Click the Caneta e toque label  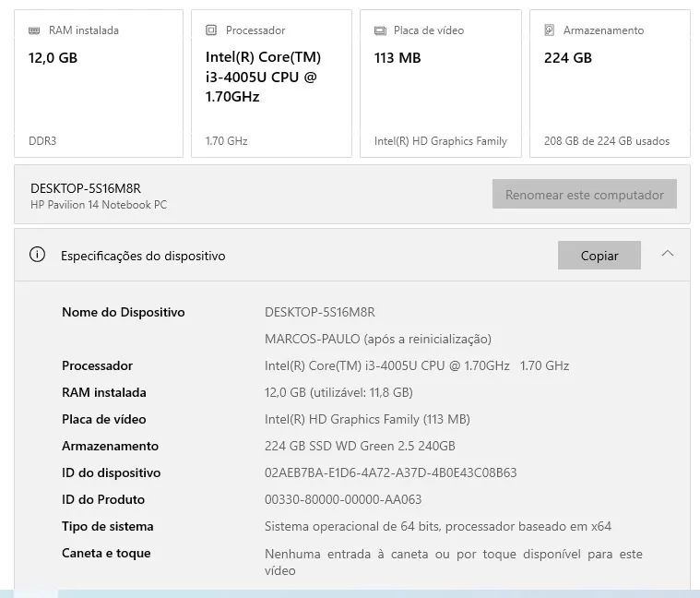pyautogui.click(x=106, y=554)
